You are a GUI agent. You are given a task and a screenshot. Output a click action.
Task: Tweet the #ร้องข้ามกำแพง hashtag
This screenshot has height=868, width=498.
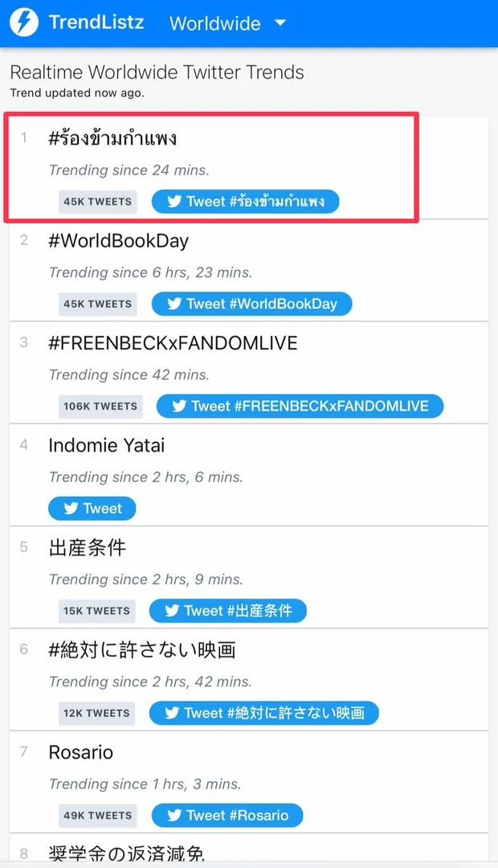(x=245, y=202)
